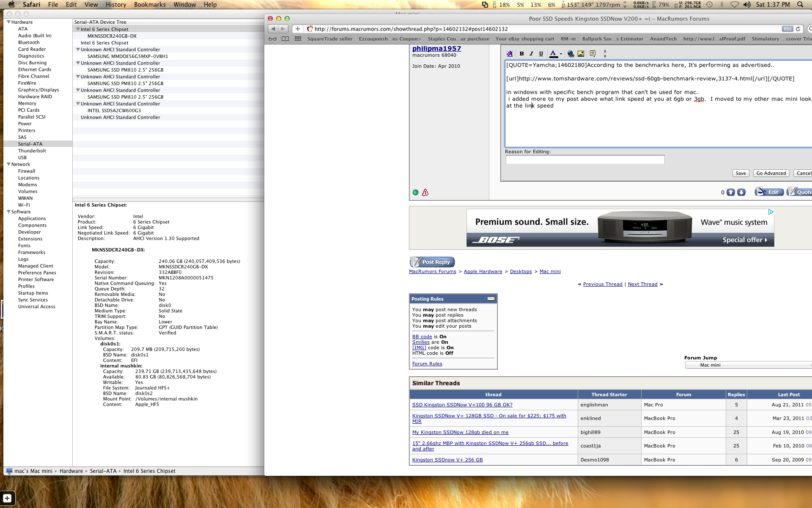Image resolution: width=812 pixels, height=508 pixels.
Task: Open the History menu
Action: (115, 5)
